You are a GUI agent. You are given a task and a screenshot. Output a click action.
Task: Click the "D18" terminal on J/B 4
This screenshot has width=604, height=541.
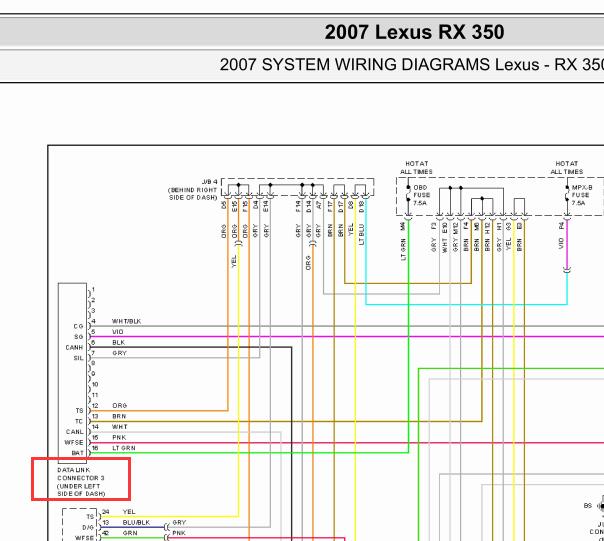click(361, 207)
